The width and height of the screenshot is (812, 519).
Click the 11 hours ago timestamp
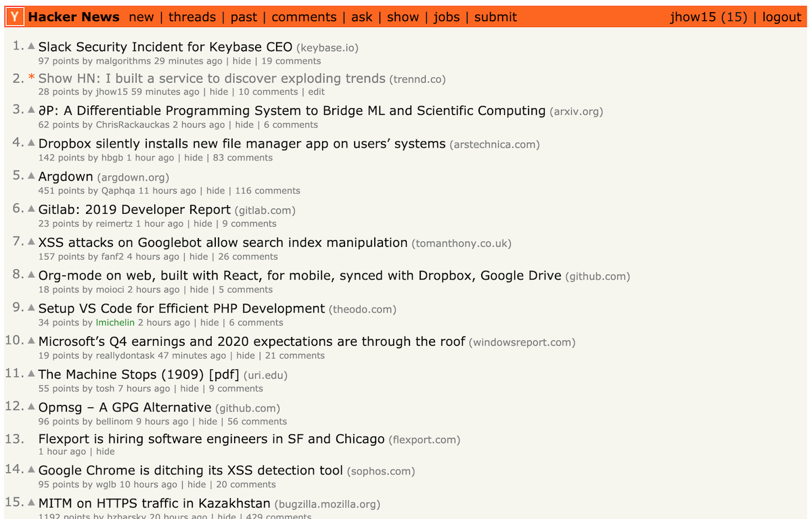(167, 191)
